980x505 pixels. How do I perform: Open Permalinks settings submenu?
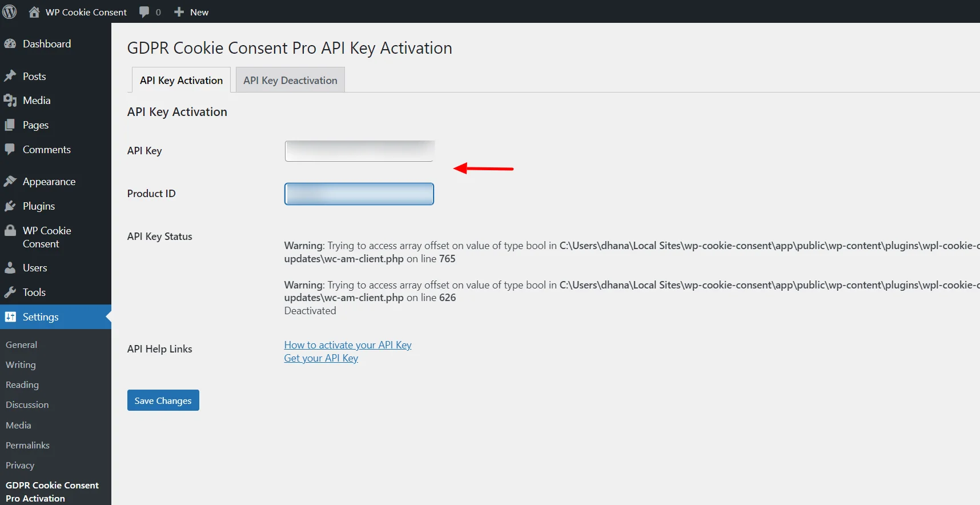(x=27, y=446)
